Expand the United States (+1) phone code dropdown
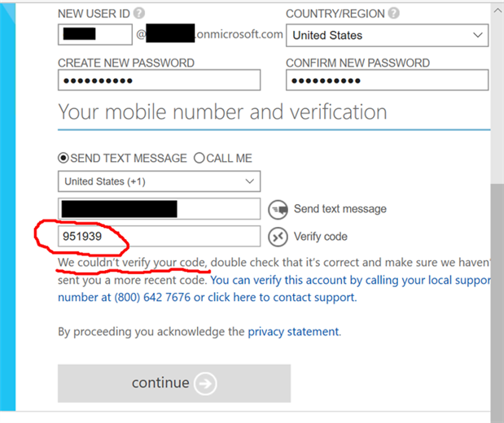Screen dimensions: 504x423 pos(159,181)
